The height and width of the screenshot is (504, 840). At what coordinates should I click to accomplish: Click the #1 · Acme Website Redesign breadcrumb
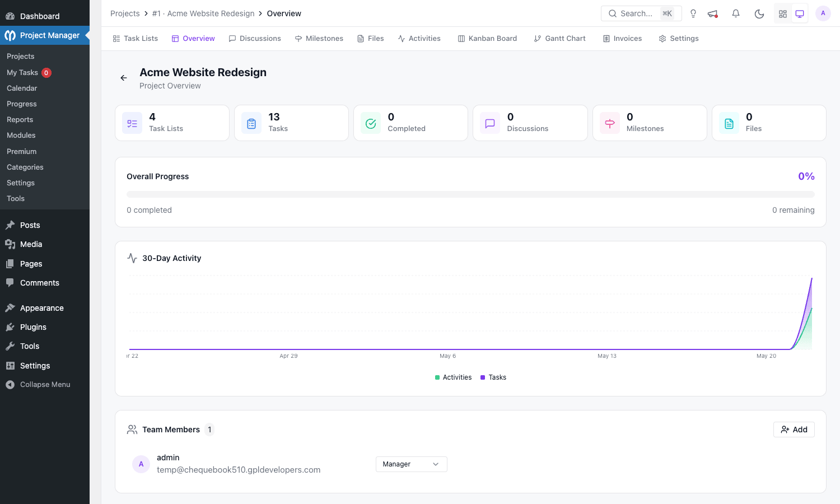[203, 13]
